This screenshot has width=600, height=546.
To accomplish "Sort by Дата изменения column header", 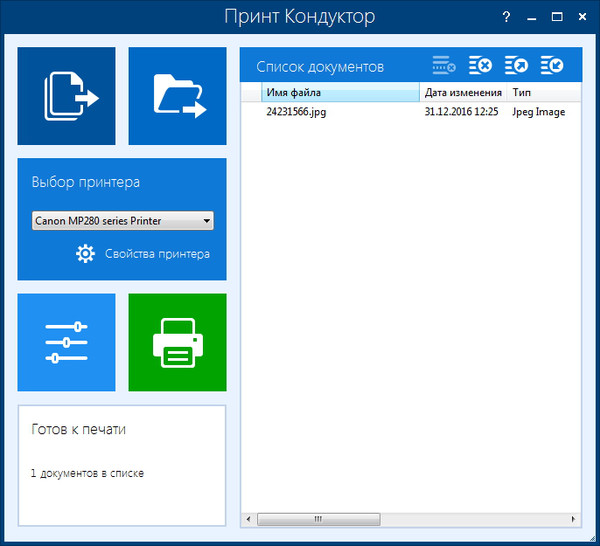I will [463, 93].
